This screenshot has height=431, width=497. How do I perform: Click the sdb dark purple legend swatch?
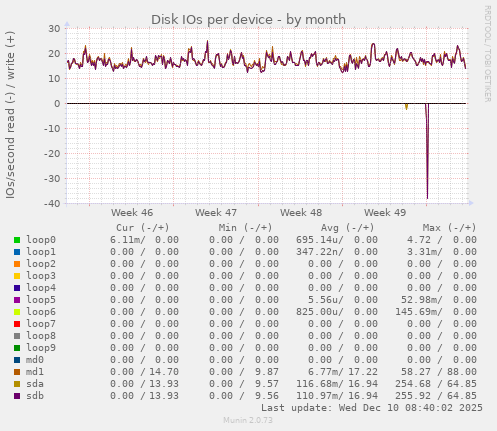pos(17,396)
